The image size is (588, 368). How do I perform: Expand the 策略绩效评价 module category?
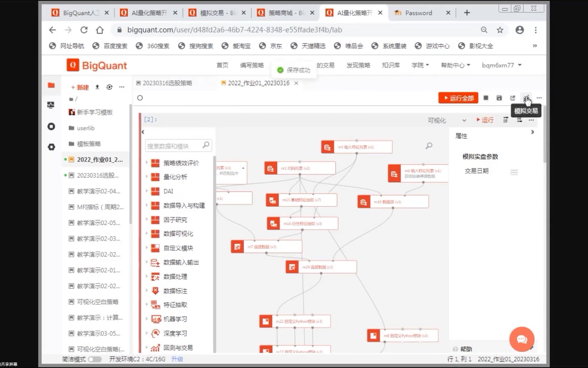pos(147,163)
